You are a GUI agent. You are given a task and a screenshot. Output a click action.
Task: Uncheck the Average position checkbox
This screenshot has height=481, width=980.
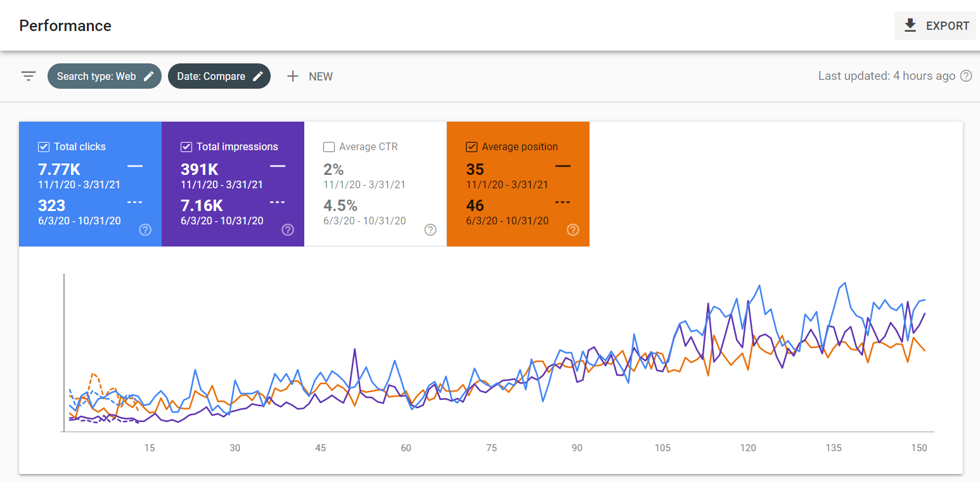point(472,147)
